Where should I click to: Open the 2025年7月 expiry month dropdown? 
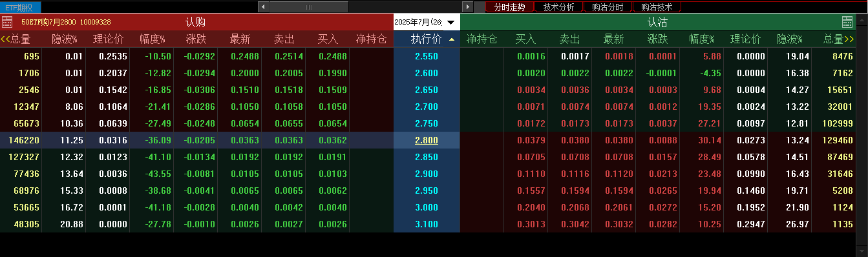pos(427,22)
